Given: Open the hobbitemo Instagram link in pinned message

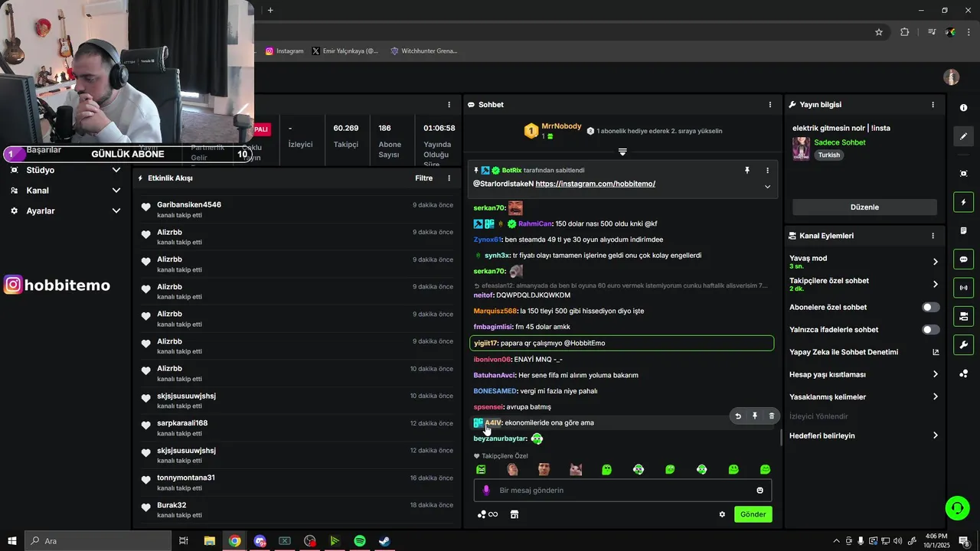Looking at the screenshot, I should tap(595, 184).
